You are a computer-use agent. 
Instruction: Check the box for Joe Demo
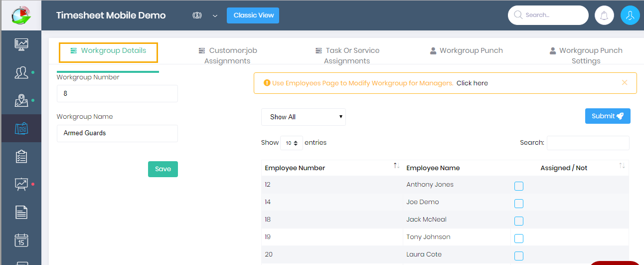(x=519, y=204)
